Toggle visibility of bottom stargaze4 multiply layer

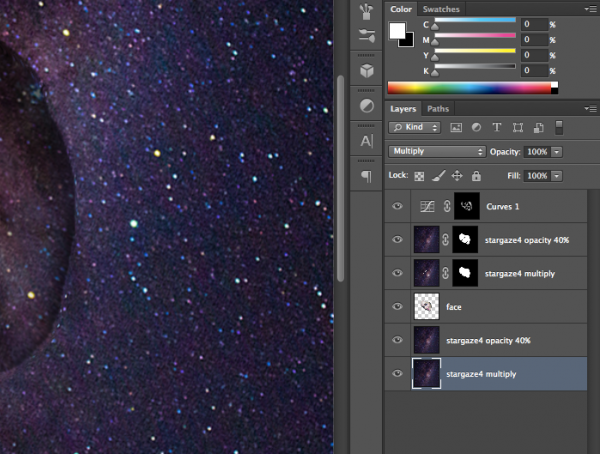click(398, 373)
